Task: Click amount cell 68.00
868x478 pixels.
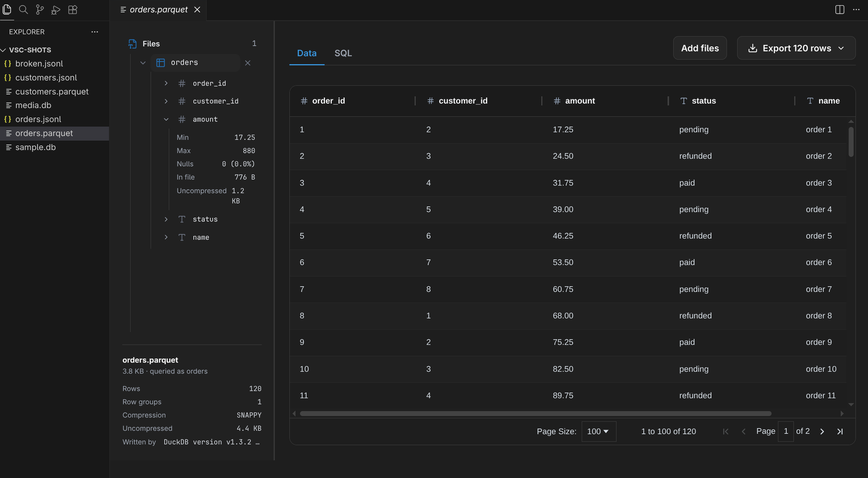Action: tap(563, 316)
